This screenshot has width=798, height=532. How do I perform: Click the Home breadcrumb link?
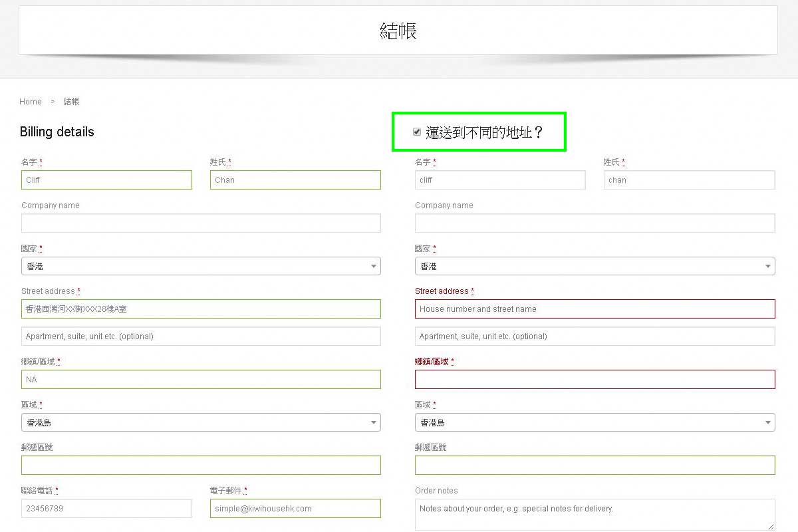pyautogui.click(x=31, y=102)
